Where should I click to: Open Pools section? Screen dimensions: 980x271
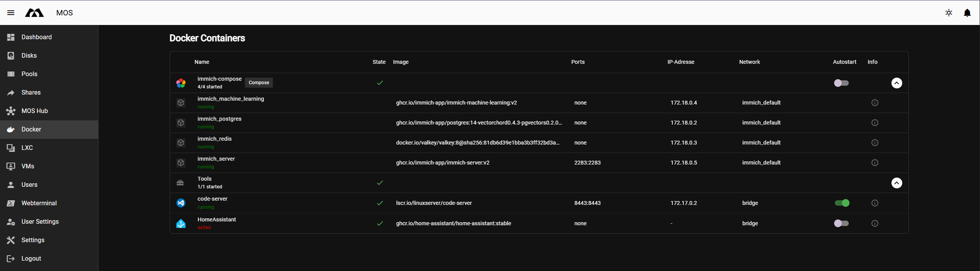(49, 74)
